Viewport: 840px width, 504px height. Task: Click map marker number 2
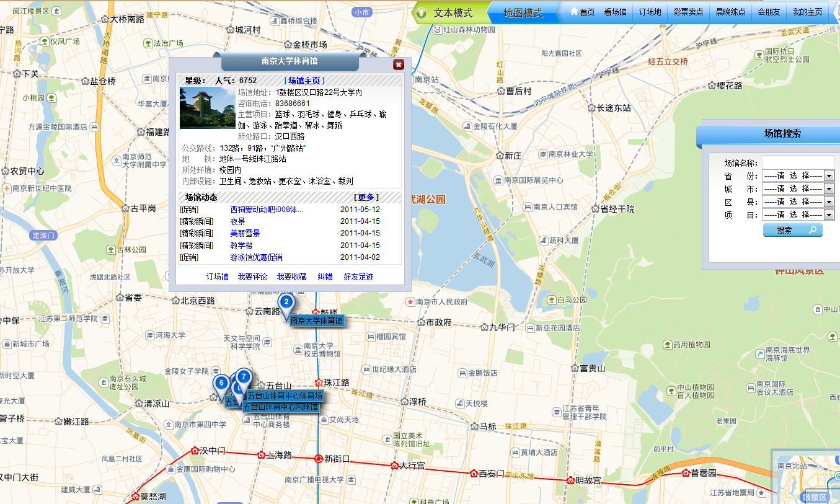click(x=286, y=303)
